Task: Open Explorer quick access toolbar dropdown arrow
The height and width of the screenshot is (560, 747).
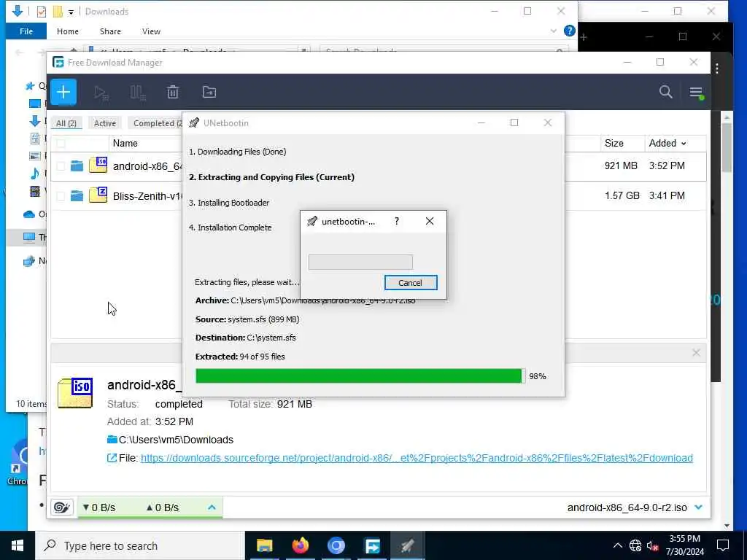Action: [71, 12]
